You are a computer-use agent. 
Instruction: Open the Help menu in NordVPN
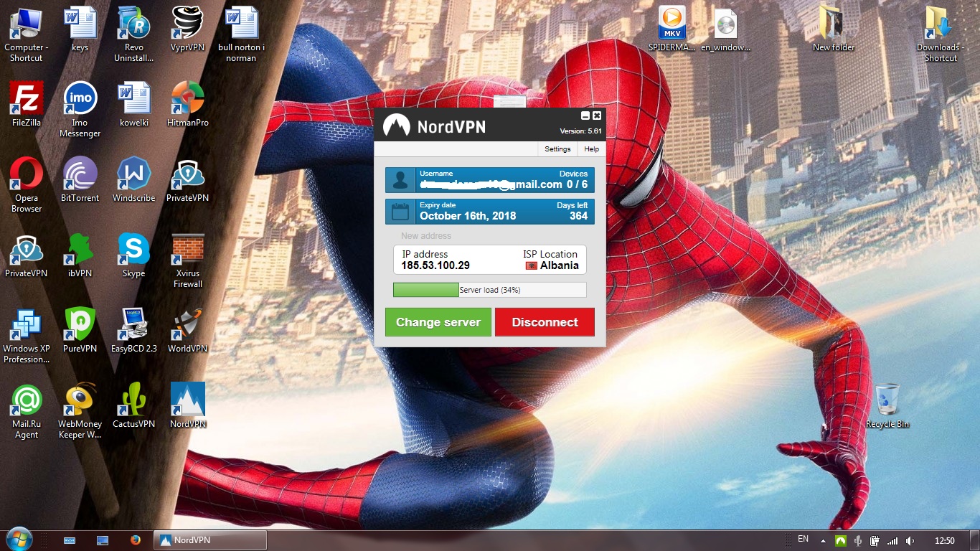tap(591, 149)
